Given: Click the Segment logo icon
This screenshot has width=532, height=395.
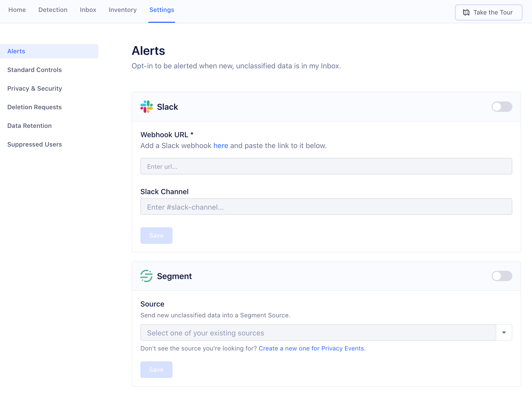Looking at the screenshot, I should pyautogui.click(x=147, y=276).
